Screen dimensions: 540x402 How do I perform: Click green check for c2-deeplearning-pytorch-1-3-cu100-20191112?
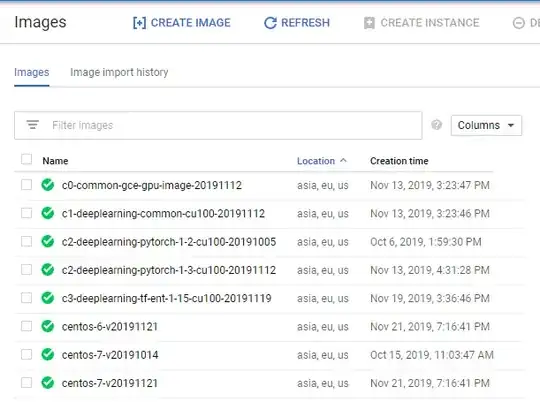click(x=48, y=270)
